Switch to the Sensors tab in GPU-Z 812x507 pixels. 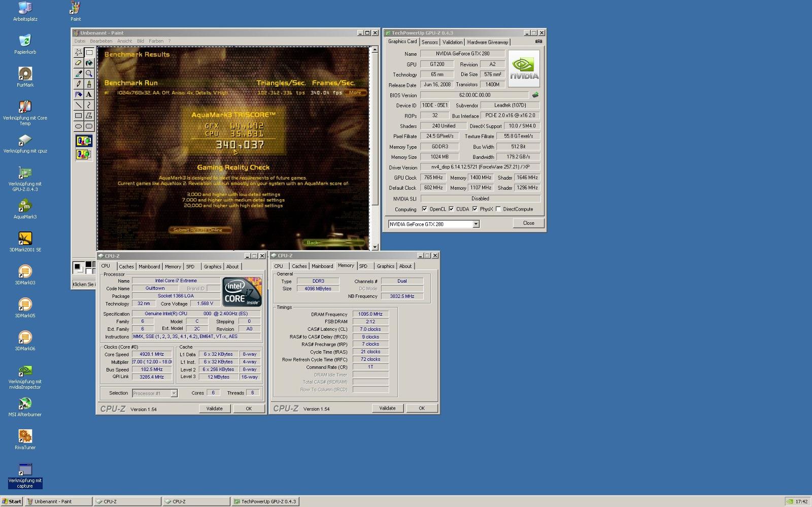[429, 42]
